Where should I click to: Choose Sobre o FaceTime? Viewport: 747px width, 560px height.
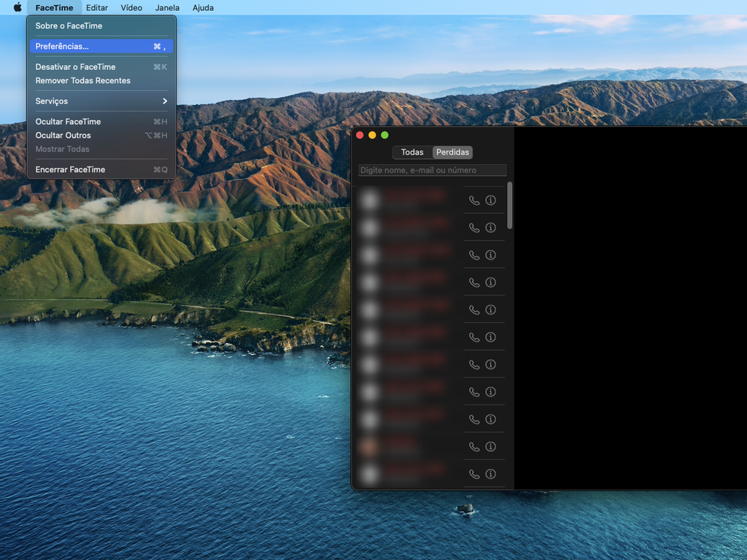(x=101, y=26)
